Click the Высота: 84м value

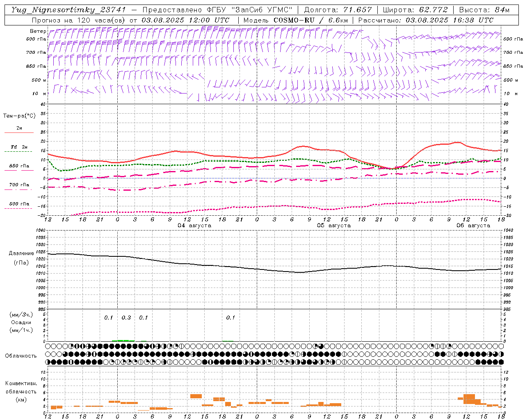484,10
